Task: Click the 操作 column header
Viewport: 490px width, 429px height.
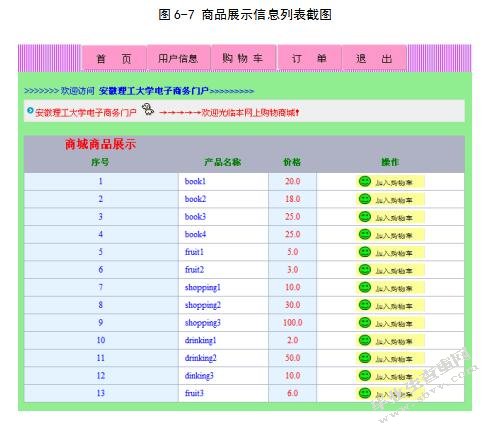Action: pos(390,162)
